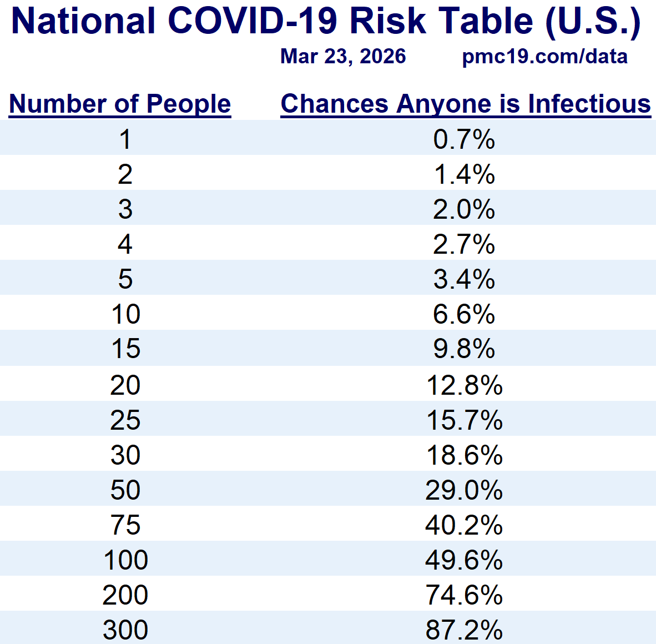The height and width of the screenshot is (644, 656).
Task: Click the 12.8% chance cell
Action: 464,385
